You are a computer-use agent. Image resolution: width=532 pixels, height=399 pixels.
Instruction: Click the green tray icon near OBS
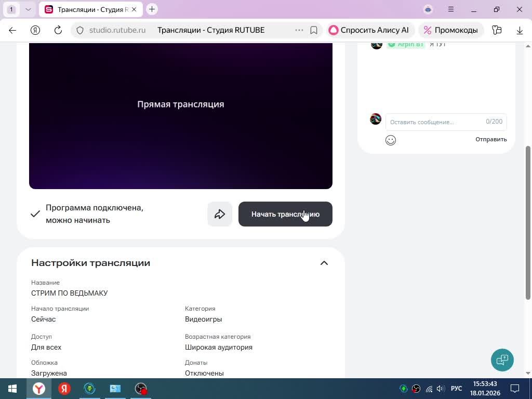[x=403, y=389]
